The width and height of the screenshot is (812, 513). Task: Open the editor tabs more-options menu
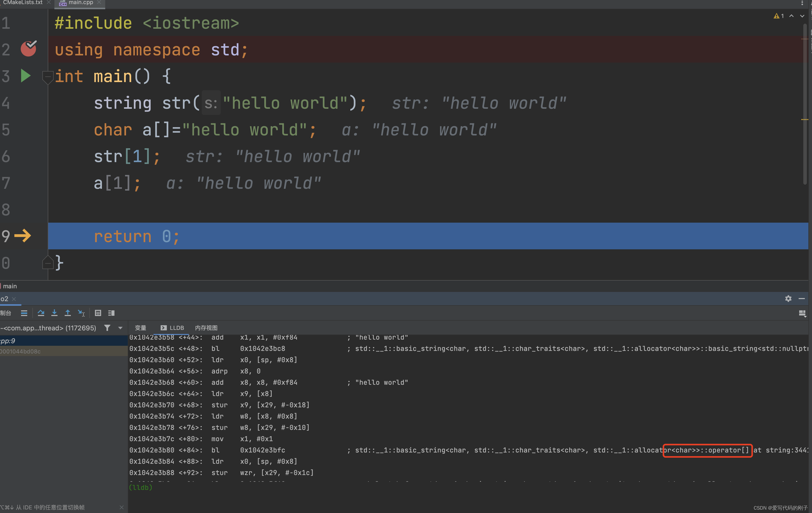point(802,3)
